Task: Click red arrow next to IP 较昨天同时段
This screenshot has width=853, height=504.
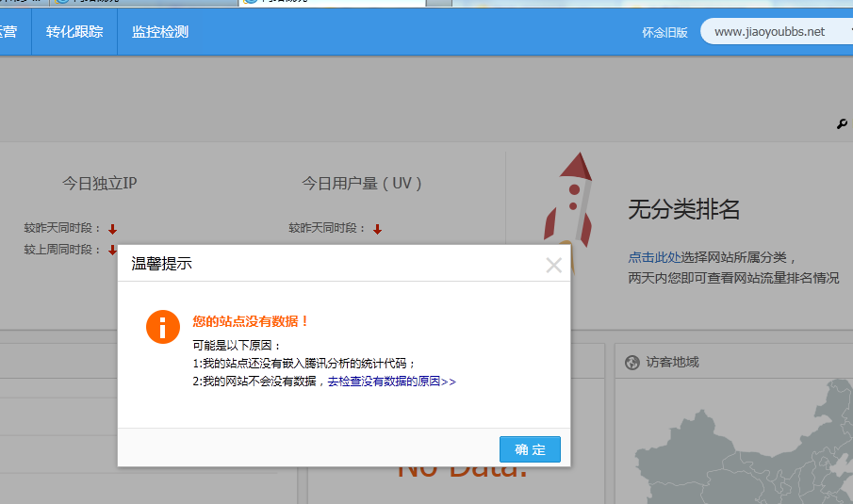Action: (112, 229)
